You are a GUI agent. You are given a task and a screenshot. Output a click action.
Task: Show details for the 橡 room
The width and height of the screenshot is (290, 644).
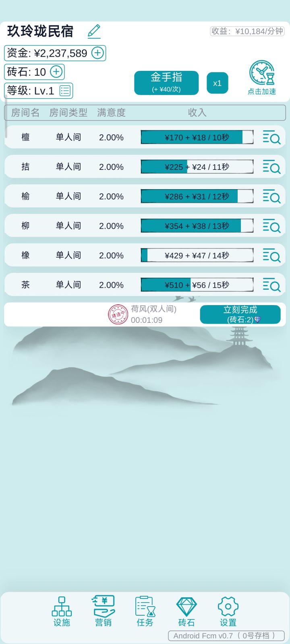[271, 255]
